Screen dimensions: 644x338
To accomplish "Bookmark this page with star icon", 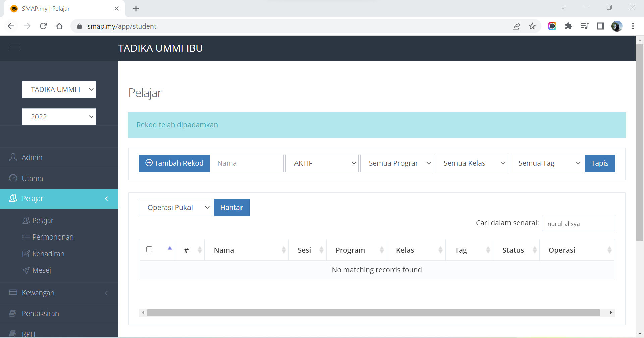I will (532, 26).
